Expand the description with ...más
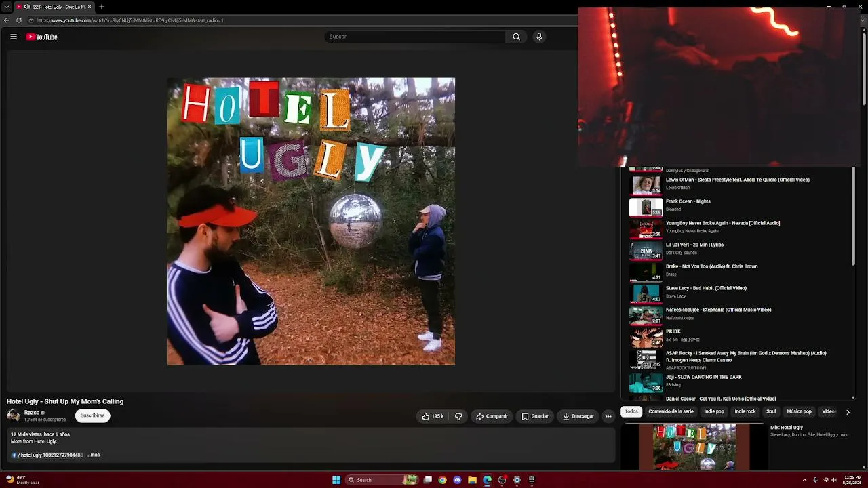The width and height of the screenshot is (868, 488). coord(94,455)
